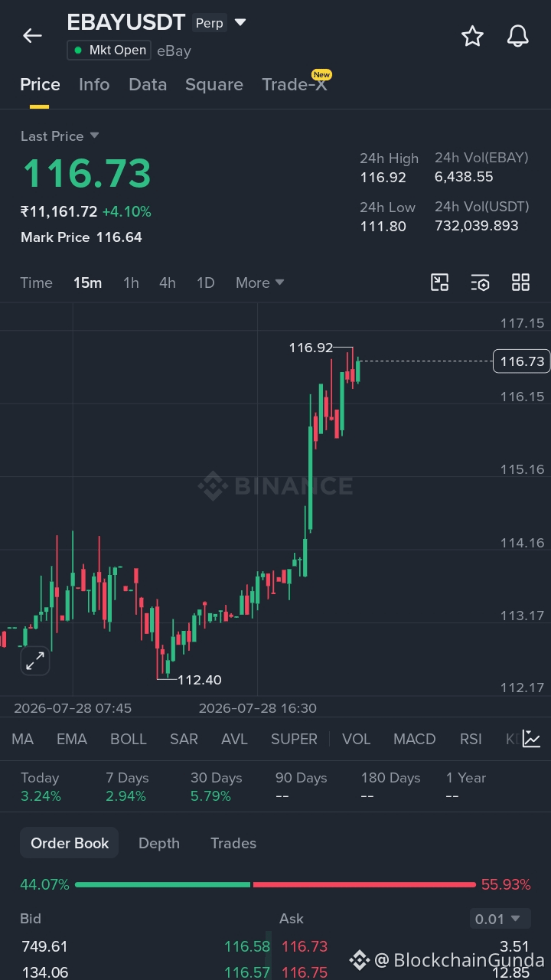
Task: Select the 15m chart interval
Action: (x=87, y=283)
